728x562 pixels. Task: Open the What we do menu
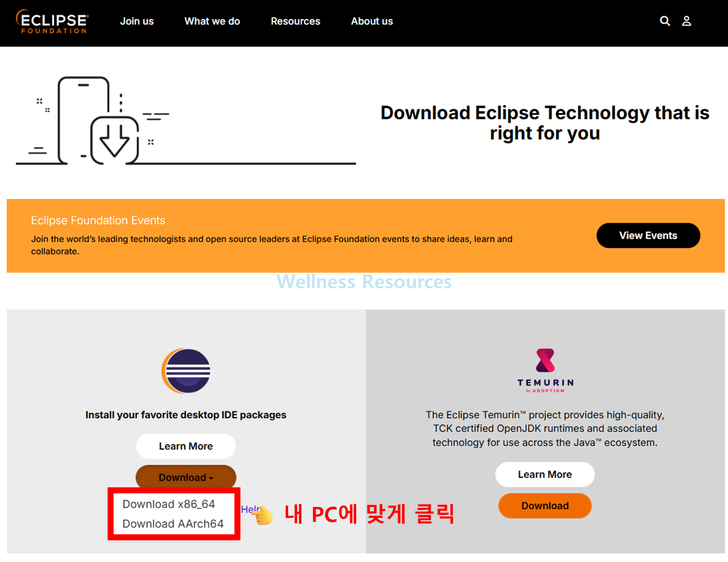(x=212, y=21)
